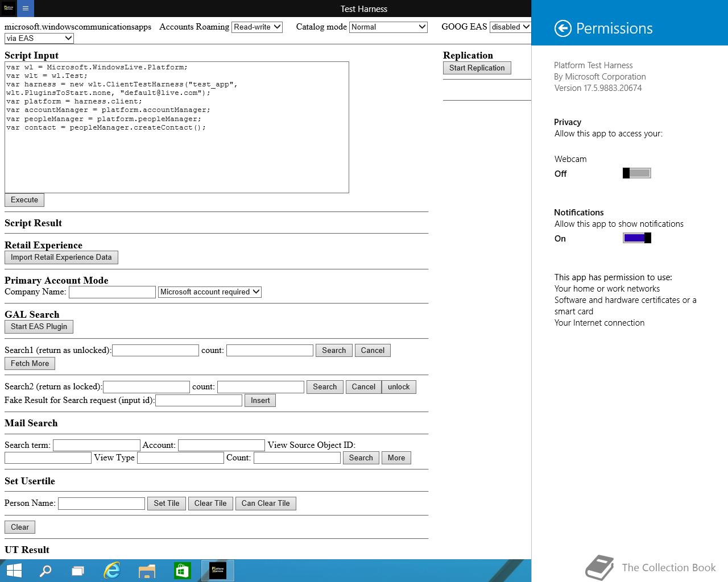
Task: Click the More button
Action: point(396,458)
